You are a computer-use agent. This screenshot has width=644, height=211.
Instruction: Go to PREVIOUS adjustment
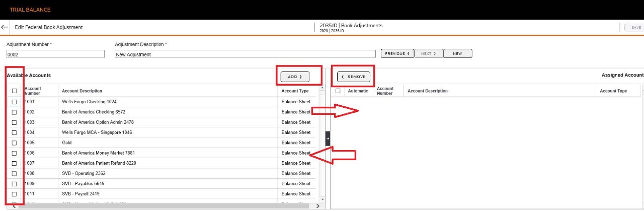(x=397, y=53)
